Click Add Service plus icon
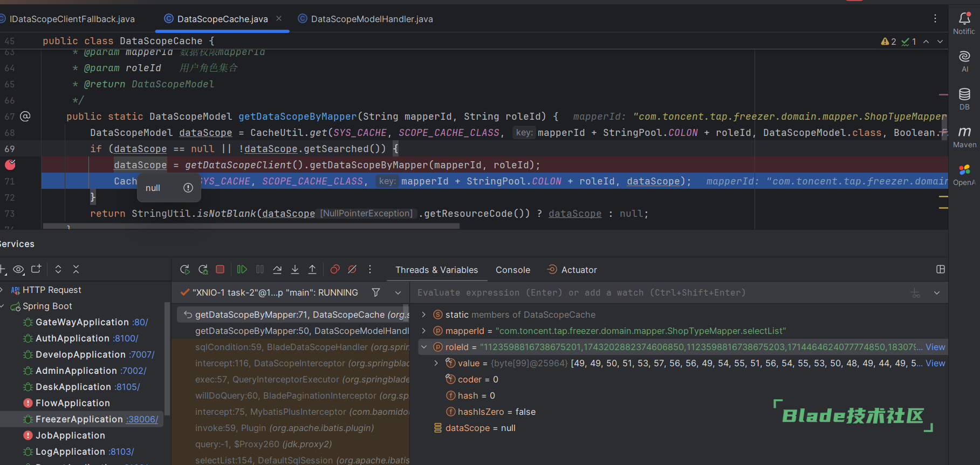The image size is (980, 465). tap(3, 269)
